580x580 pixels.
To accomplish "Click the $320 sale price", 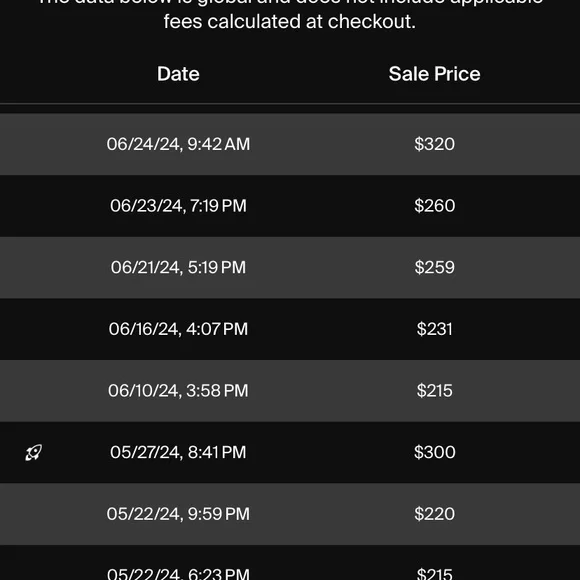I will (x=434, y=144).
